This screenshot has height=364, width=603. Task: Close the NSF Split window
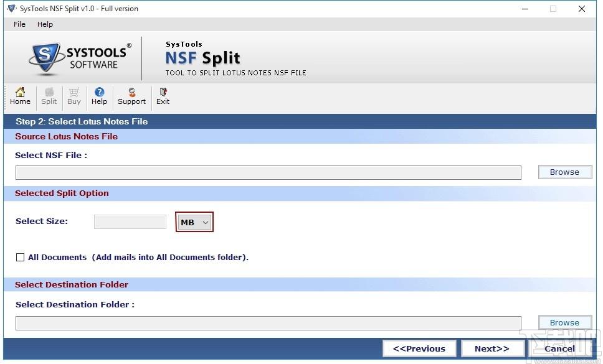pyautogui.click(x=582, y=9)
